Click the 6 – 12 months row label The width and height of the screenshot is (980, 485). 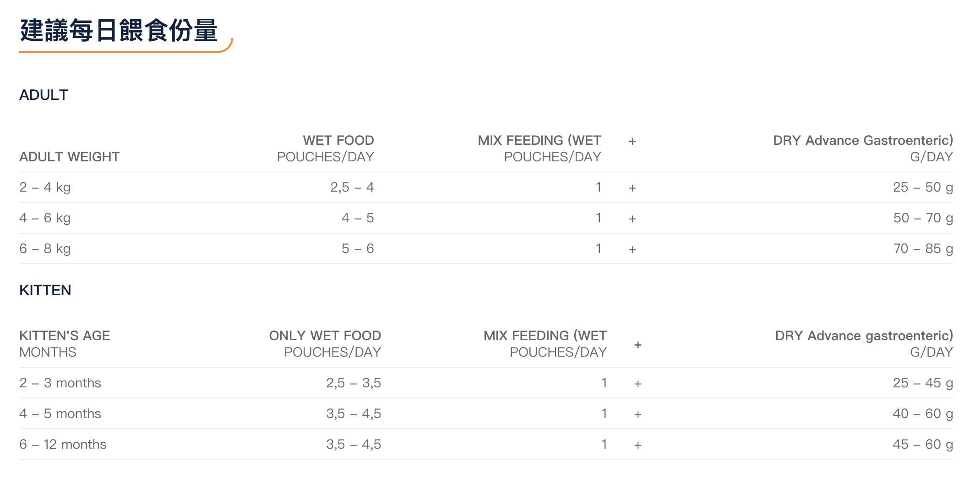[x=63, y=444]
